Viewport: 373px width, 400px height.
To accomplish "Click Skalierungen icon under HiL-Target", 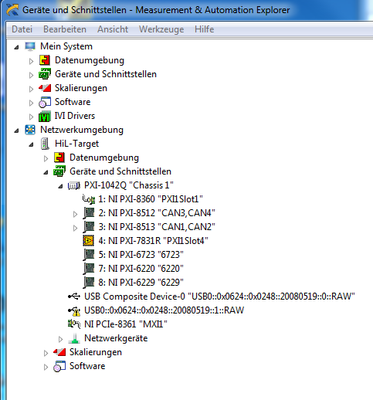I will [59, 352].
